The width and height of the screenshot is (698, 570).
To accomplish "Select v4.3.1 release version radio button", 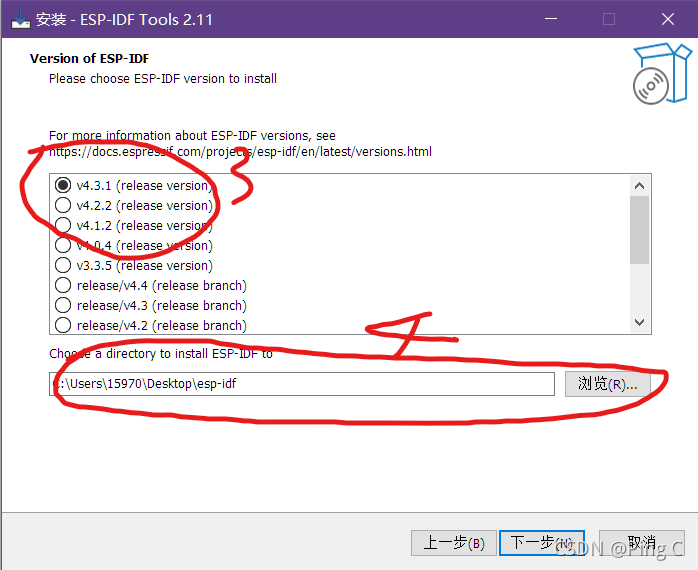I will coord(63,185).
